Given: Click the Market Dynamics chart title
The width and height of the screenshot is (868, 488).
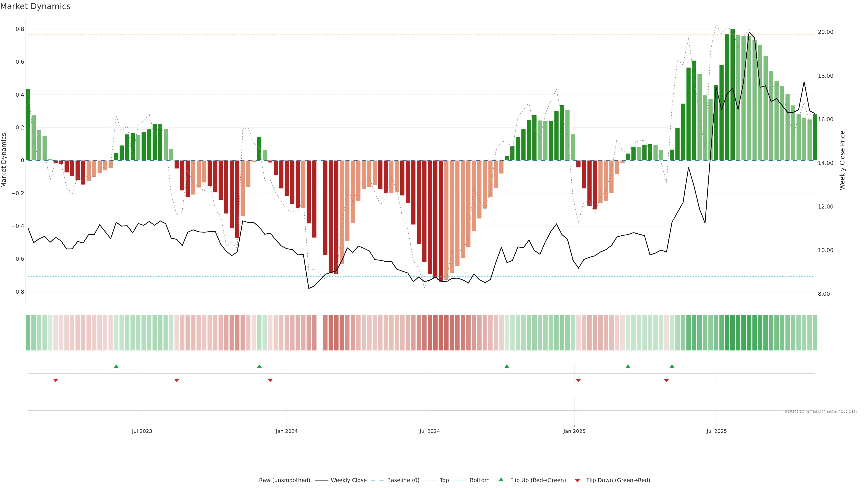Looking at the screenshot, I should coord(35,6).
